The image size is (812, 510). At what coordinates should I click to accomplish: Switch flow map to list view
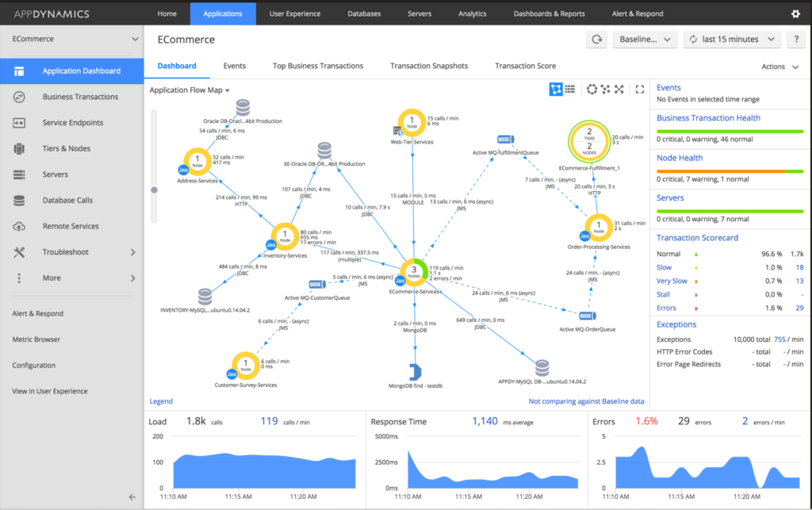570,89
